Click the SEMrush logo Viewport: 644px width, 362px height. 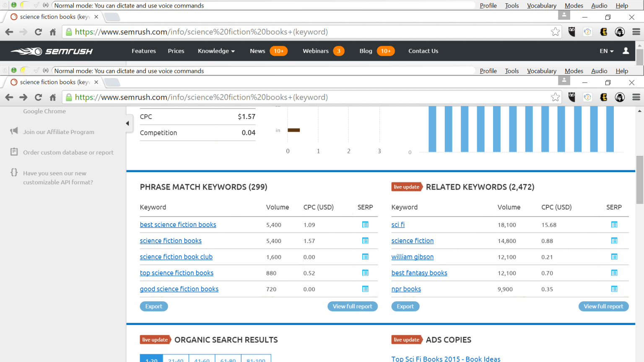[x=52, y=51]
